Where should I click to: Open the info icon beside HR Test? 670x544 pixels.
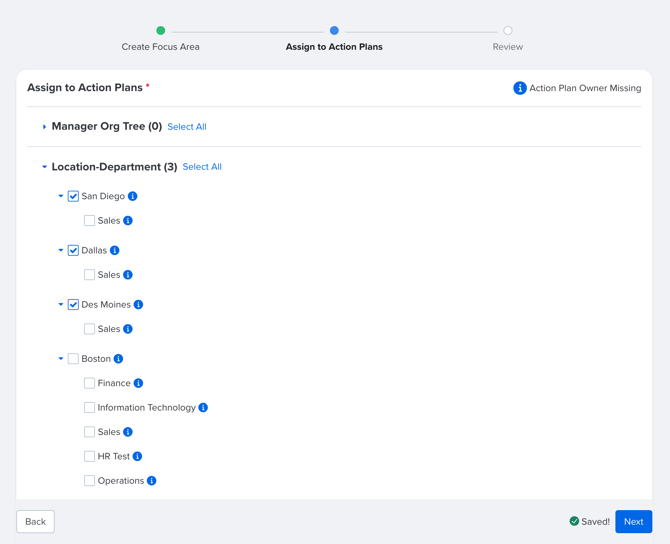(138, 457)
